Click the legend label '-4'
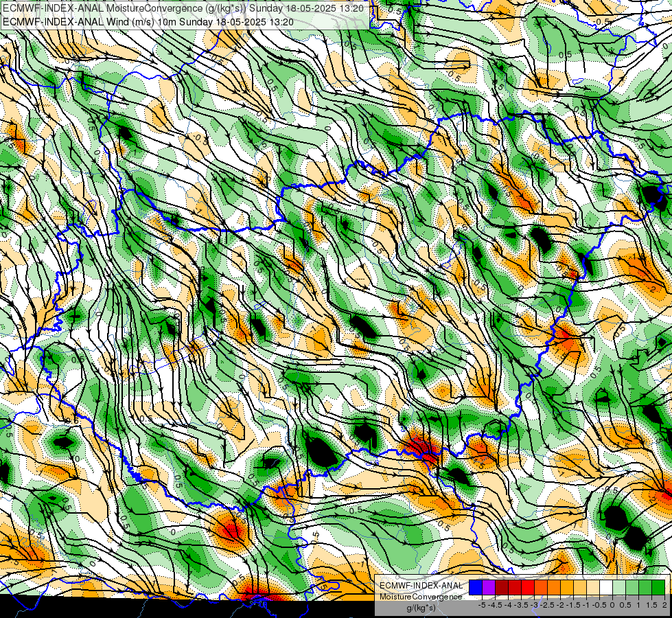This screenshot has width=672, height=618. click(508, 605)
